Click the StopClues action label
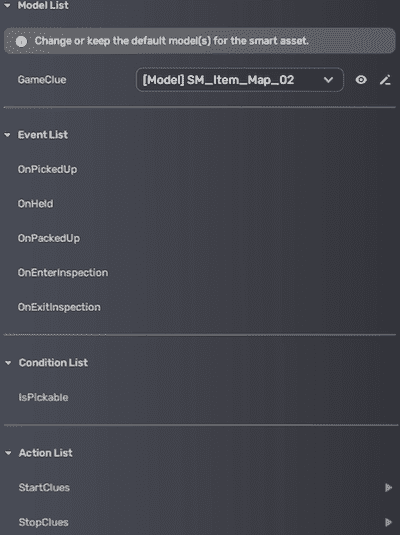400x535 pixels. (x=43, y=522)
